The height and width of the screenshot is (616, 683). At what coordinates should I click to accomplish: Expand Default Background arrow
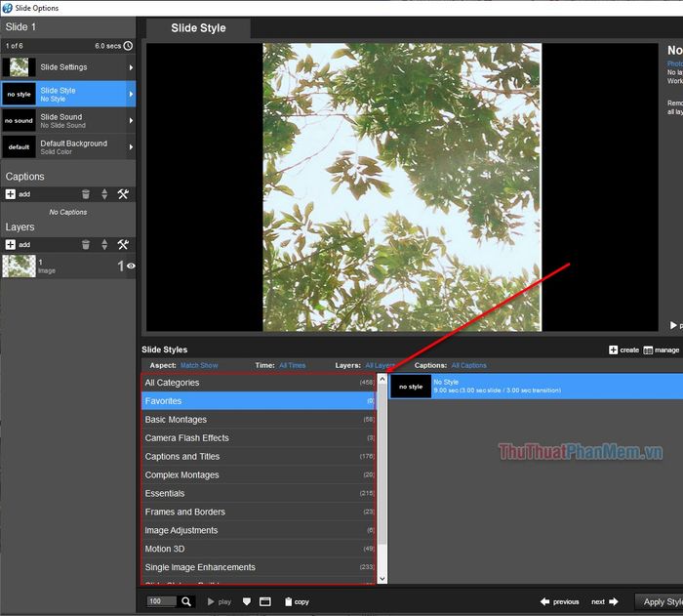(x=131, y=147)
